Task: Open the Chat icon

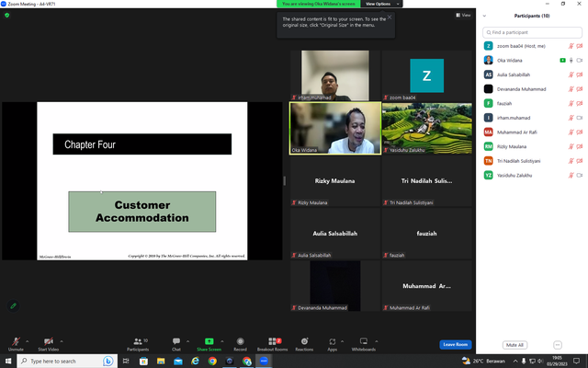Action: (176, 341)
